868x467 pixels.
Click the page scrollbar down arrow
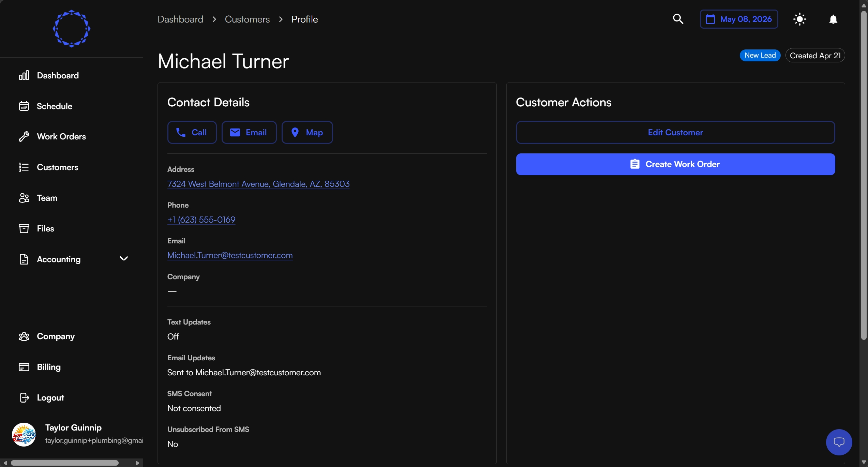864,462
